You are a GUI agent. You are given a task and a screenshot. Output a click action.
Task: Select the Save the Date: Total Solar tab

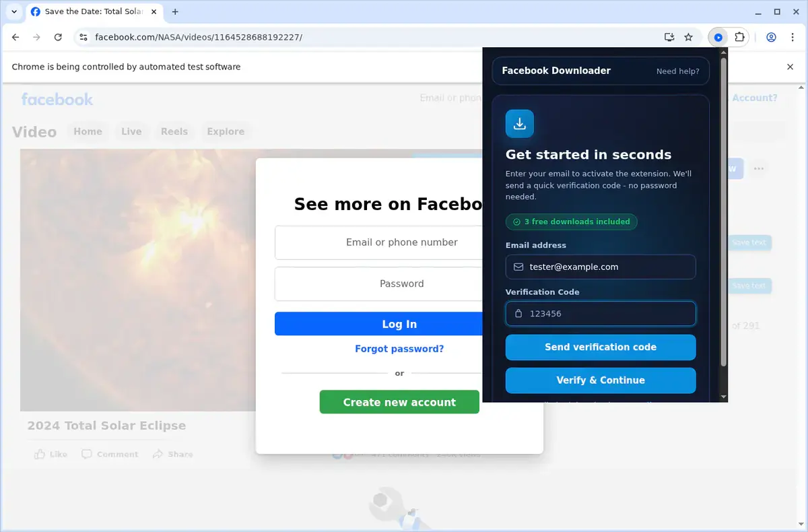(93, 12)
